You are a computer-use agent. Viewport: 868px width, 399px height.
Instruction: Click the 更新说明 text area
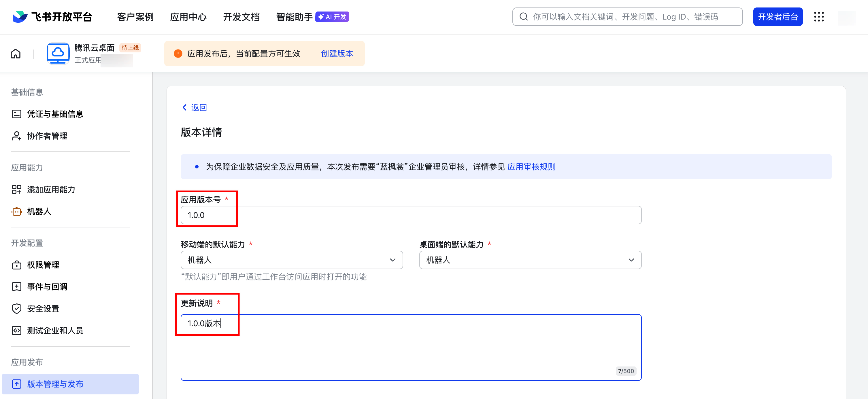click(x=410, y=347)
